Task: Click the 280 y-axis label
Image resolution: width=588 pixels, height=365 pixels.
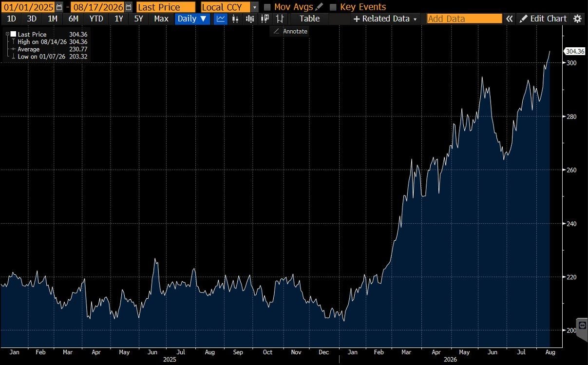Action: pyautogui.click(x=571, y=116)
